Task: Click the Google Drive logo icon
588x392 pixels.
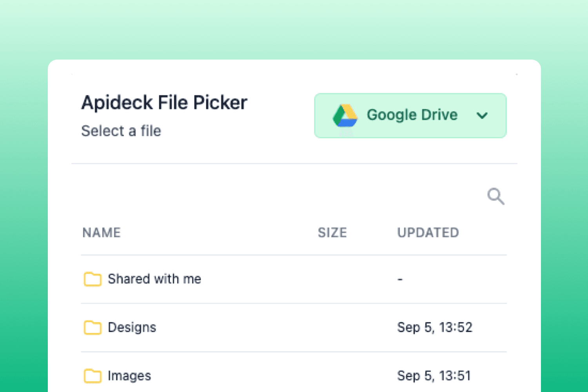Action: [345, 116]
